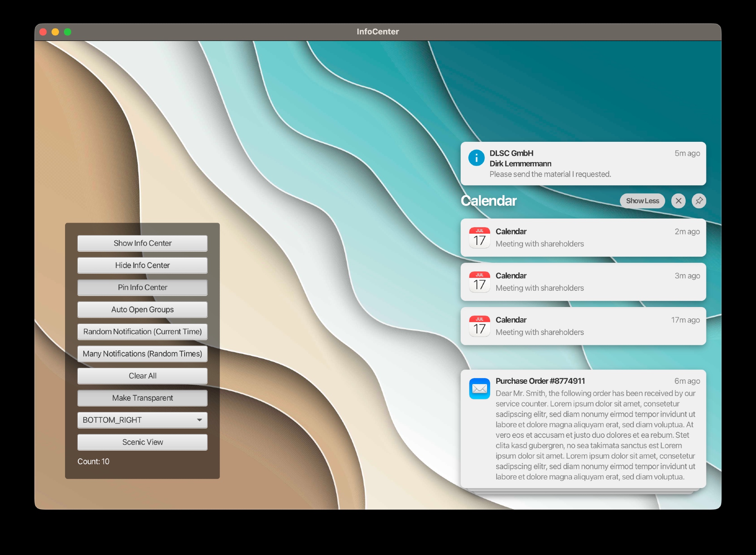Open the BOTTOM_RIGHT position dropdown
Image resolution: width=756 pixels, height=555 pixels.
point(142,420)
